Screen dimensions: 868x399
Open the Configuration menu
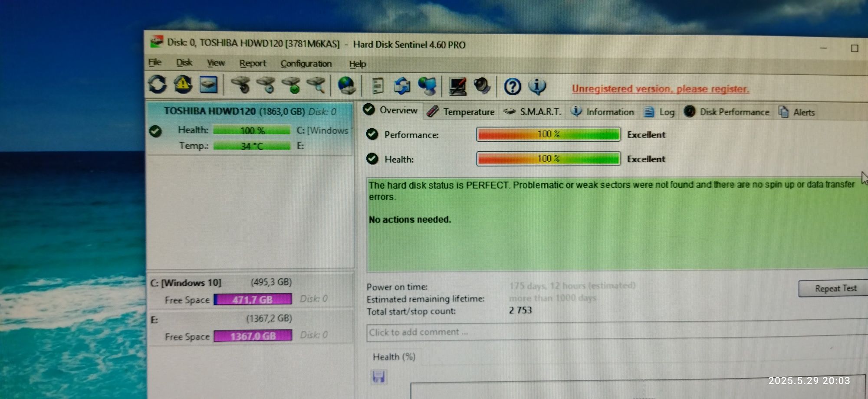click(306, 64)
